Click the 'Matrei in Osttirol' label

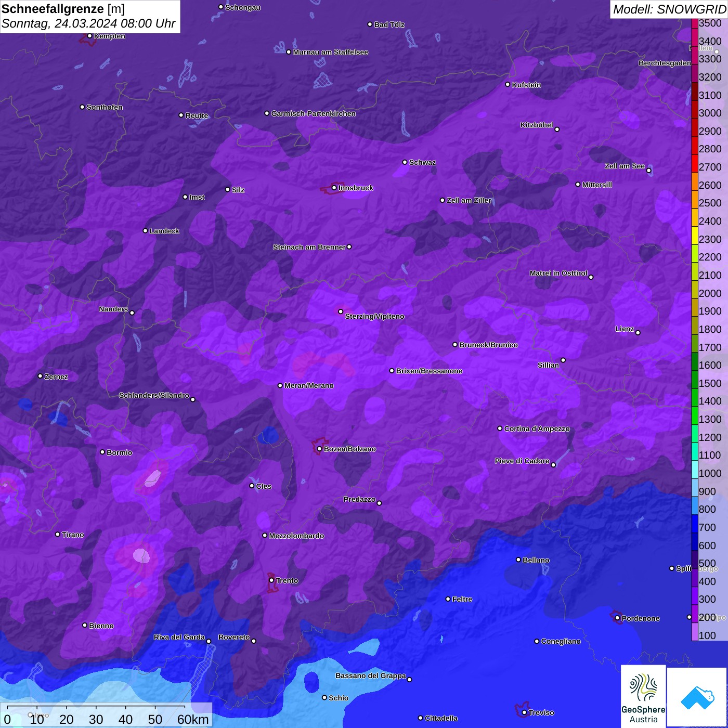tap(558, 273)
